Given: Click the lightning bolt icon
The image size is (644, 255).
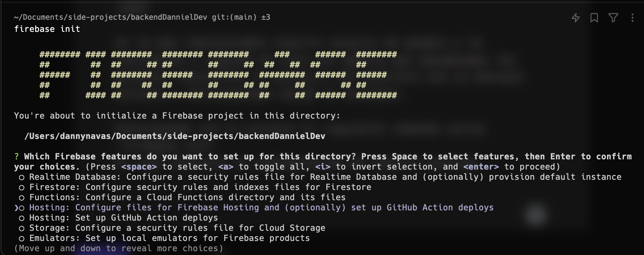Looking at the screenshot, I should coord(575,18).
